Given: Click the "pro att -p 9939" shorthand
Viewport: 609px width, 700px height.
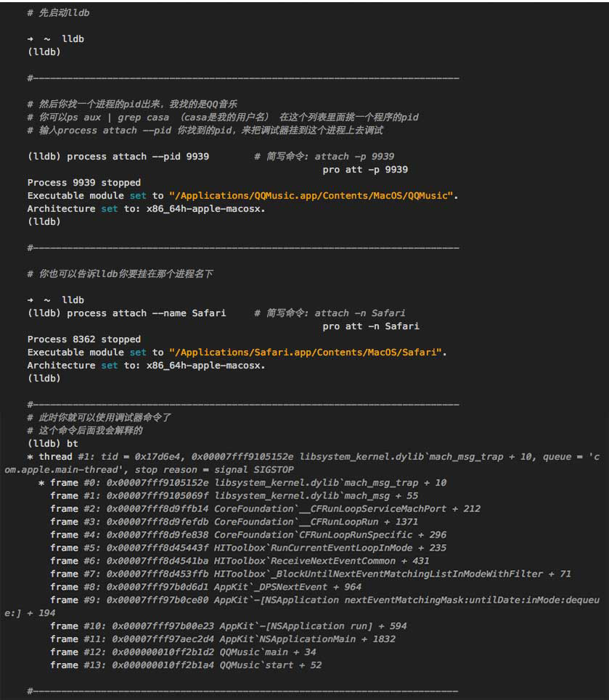Looking at the screenshot, I should point(365,170).
